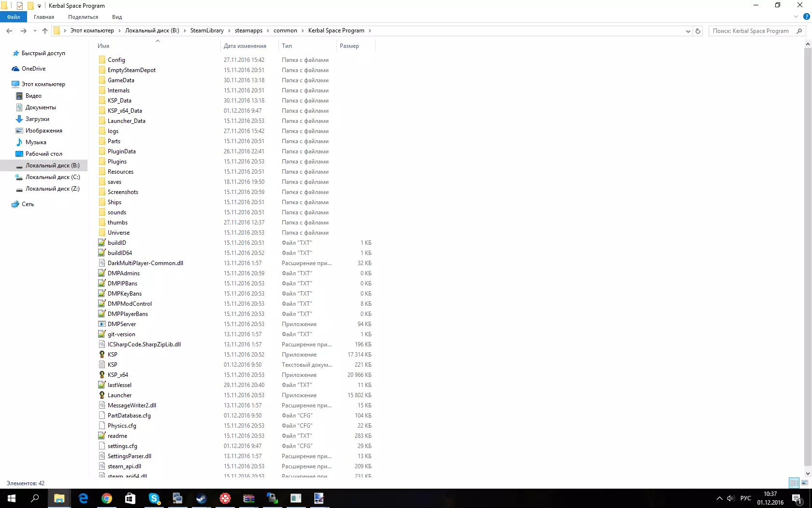Viewport: 812px width, 508px height.
Task: Refresh the Kerbal Space Program folder
Action: (697, 31)
